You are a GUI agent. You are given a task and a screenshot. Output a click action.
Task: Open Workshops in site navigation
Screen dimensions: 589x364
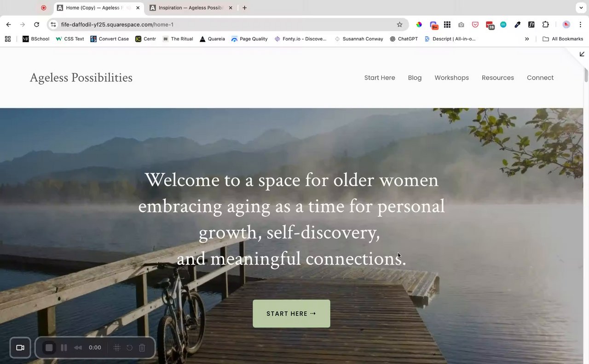tap(451, 78)
